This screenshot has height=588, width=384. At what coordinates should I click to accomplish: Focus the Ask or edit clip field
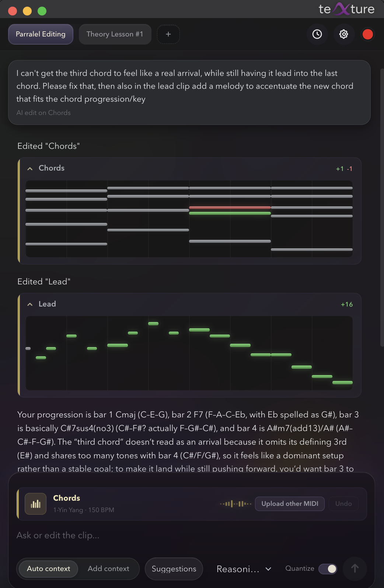pos(192,535)
